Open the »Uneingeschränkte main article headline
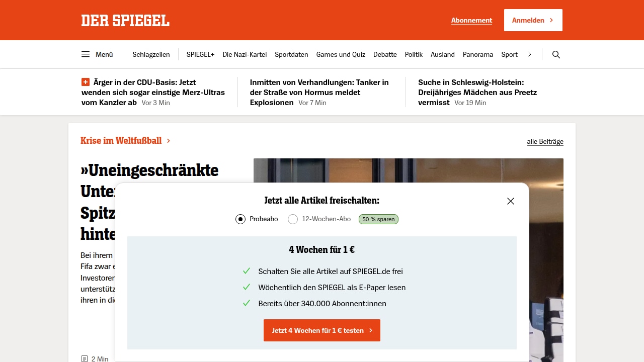The width and height of the screenshot is (644, 362). [149, 202]
